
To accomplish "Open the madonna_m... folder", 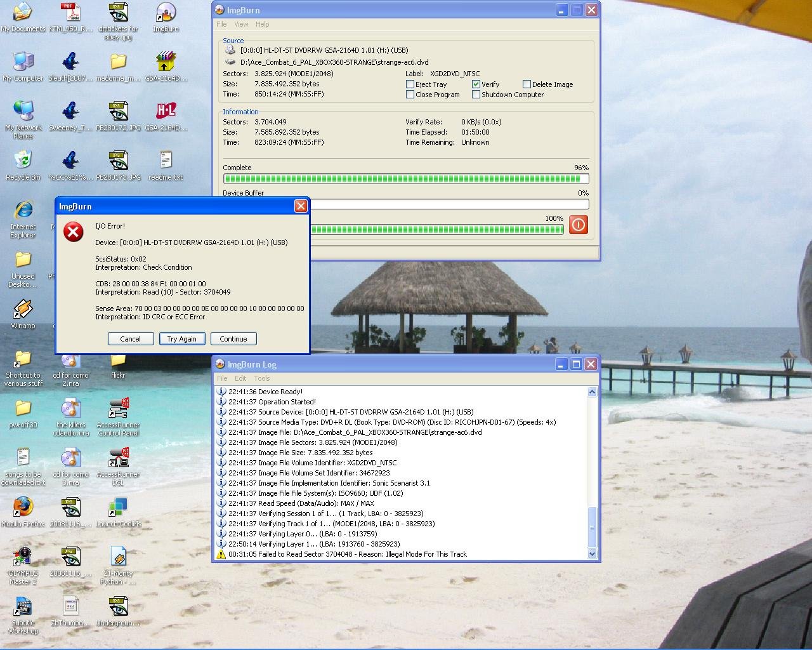I will coord(118,67).
